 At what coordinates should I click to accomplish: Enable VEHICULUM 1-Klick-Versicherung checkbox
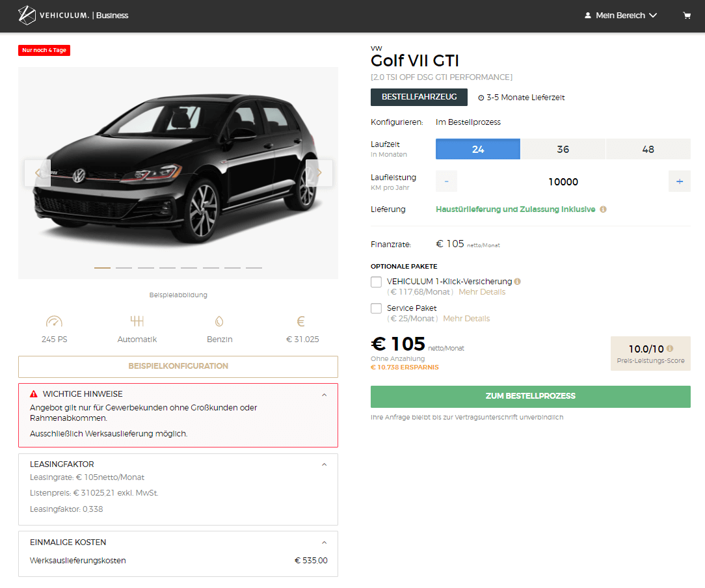[x=376, y=282]
